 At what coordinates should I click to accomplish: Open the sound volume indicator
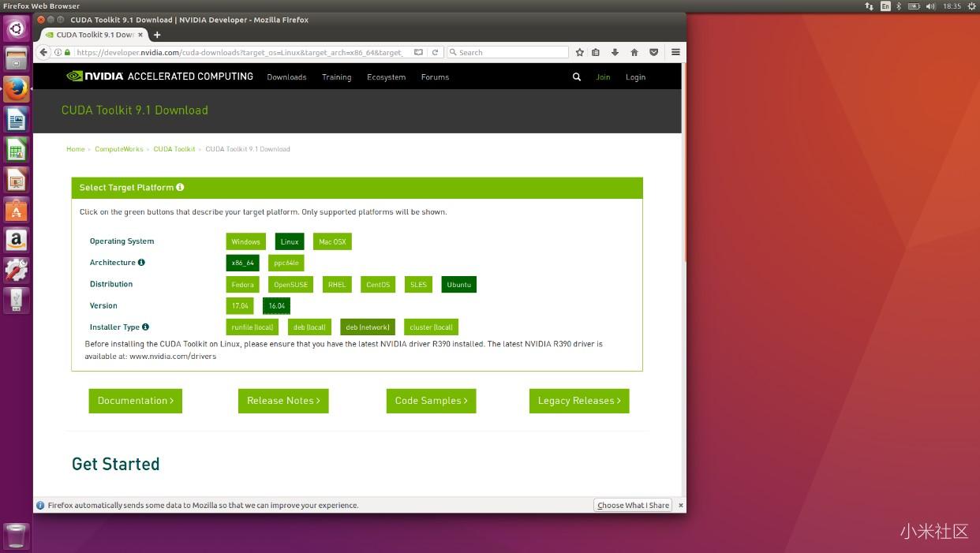coord(930,6)
